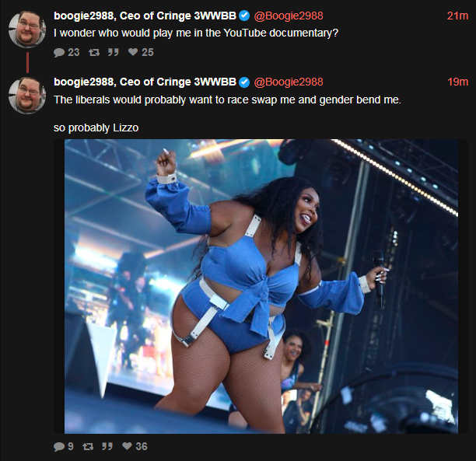Open replies on the first tweet
The width and height of the screenshot is (476, 461).
(x=66, y=53)
